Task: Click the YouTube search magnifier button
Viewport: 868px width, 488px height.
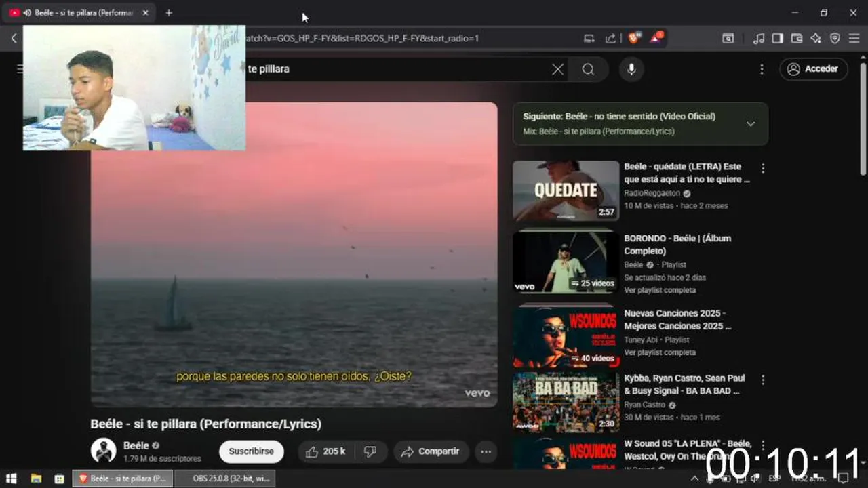Action: (x=588, y=69)
